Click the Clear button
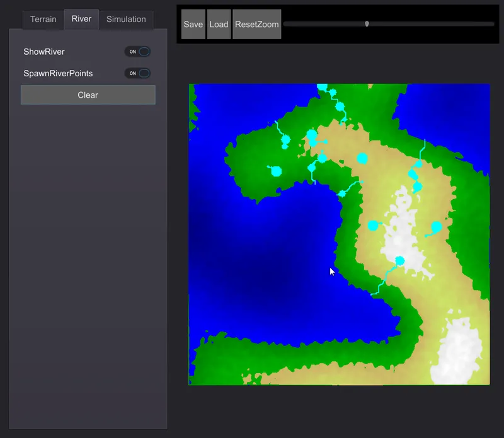This screenshot has height=438, width=504. click(x=88, y=95)
